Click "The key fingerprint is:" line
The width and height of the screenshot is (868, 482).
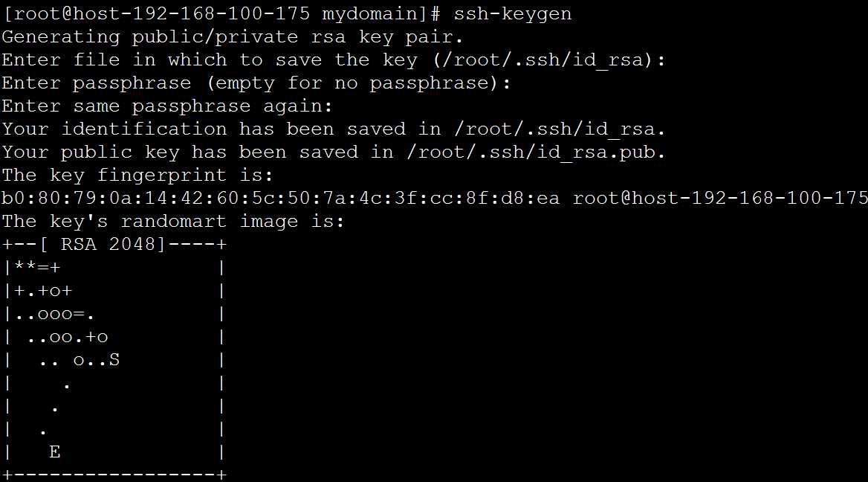click(x=137, y=176)
